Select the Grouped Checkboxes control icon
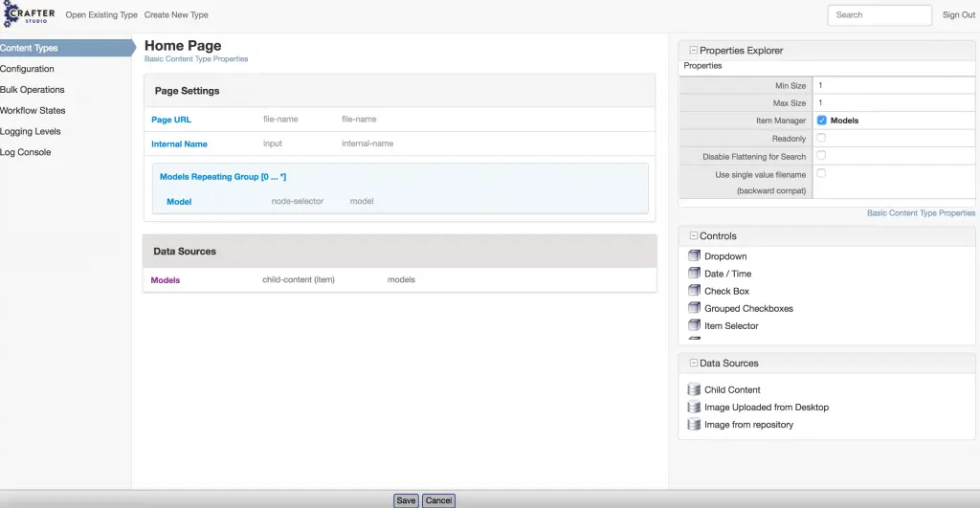This screenshot has height=508, width=980. [695, 308]
